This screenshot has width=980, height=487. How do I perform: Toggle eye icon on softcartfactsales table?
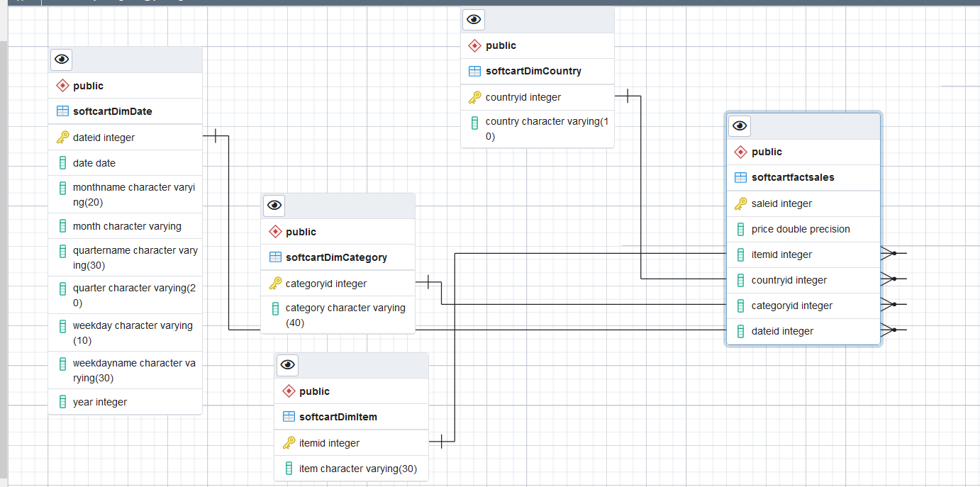[x=740, y=125]
